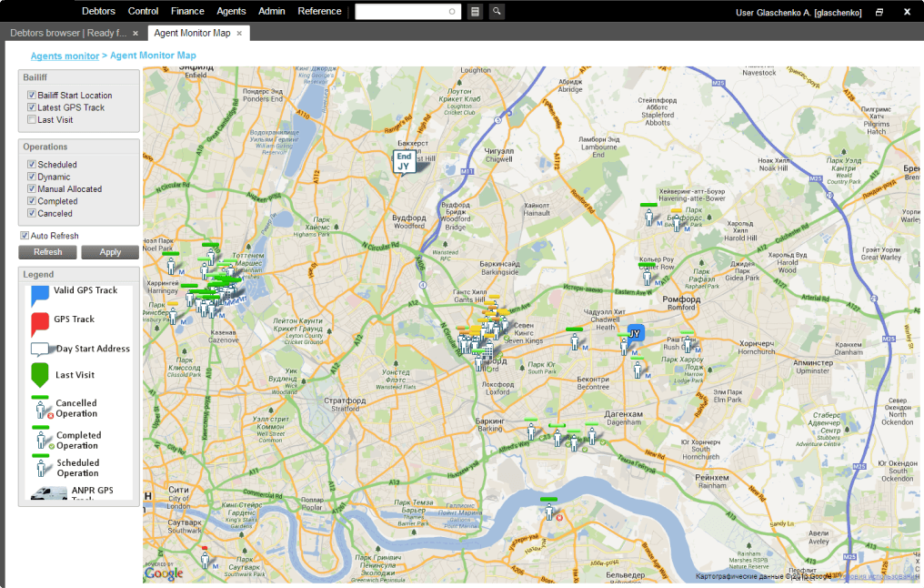
Task: Click the agent marker west of Tottenham
Action: click(x=171, y=266)
